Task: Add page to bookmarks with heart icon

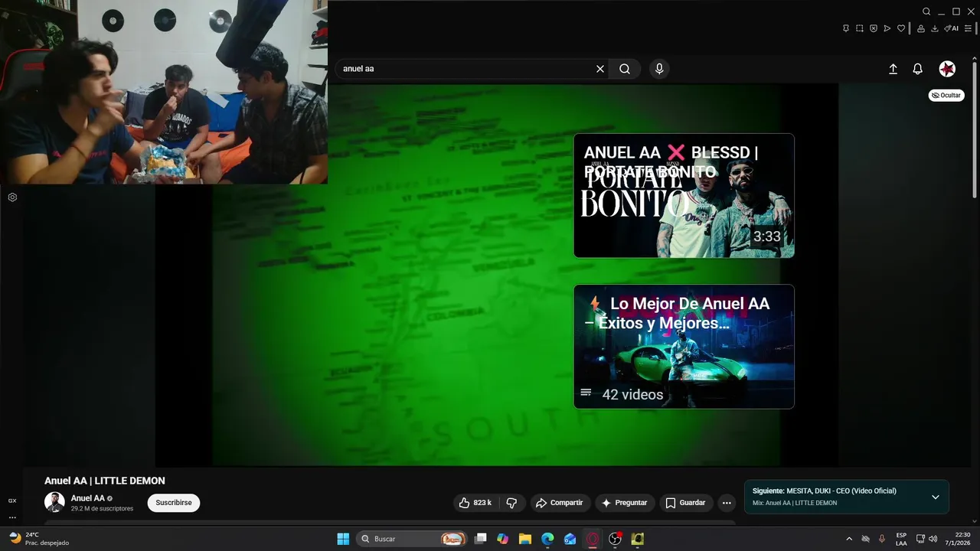Action: [x=901, y=28]
